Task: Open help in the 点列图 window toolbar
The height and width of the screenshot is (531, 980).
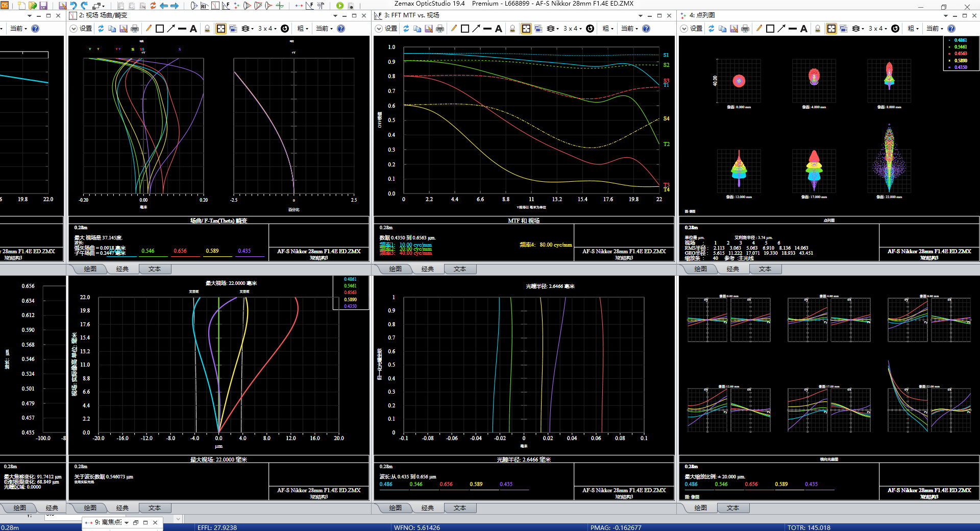Action: [x=951, y=29]
